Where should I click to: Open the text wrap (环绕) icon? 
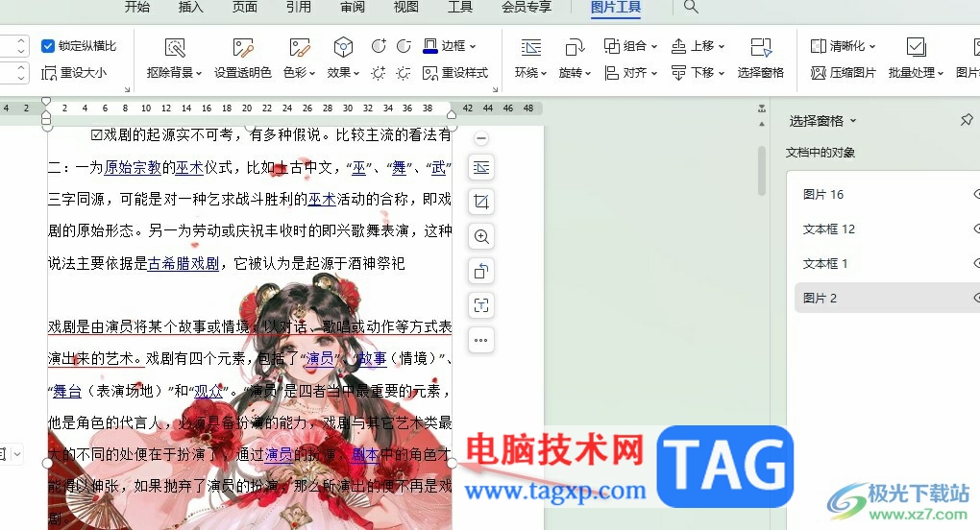click(x=530, y=48)
